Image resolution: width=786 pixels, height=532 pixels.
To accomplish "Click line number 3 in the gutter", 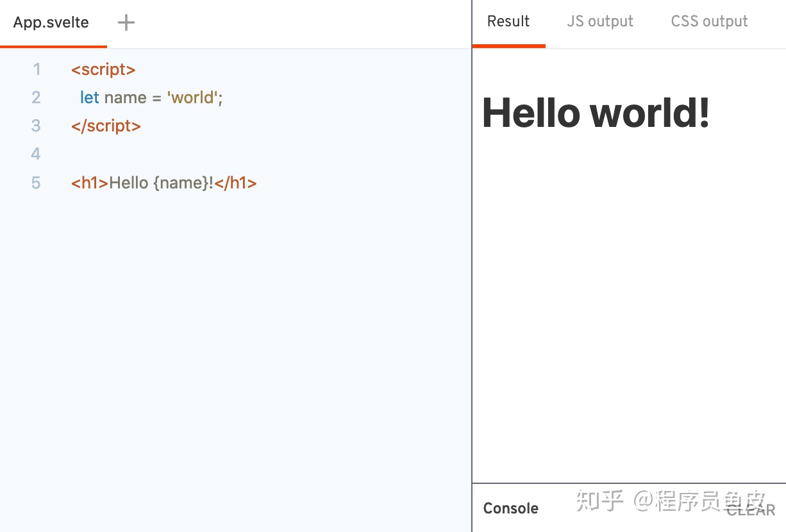I will 36,126.
